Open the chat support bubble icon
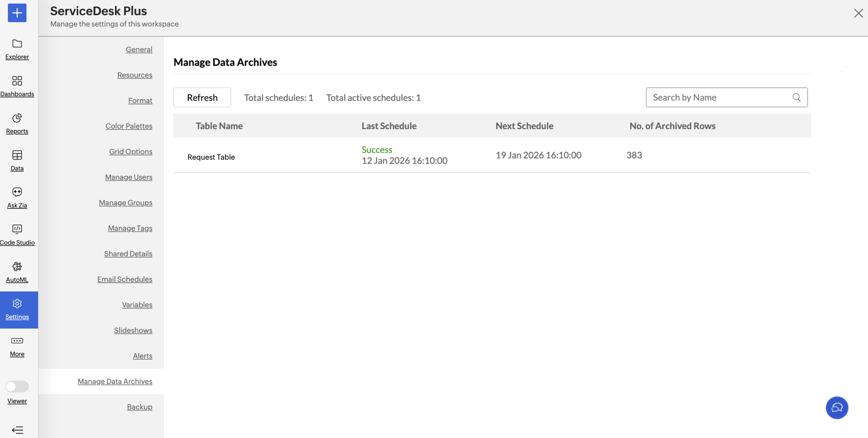The image size is (868, 438). pos(836,408)
